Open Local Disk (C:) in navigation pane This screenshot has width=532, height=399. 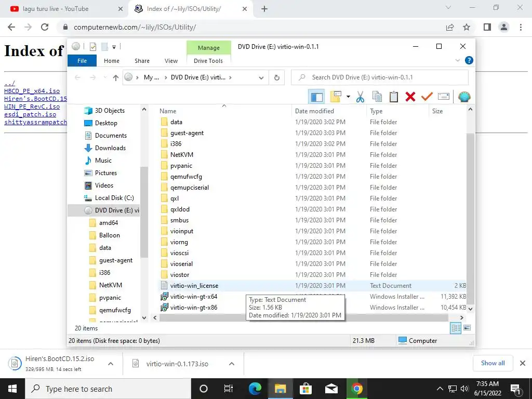click(114, 198)
